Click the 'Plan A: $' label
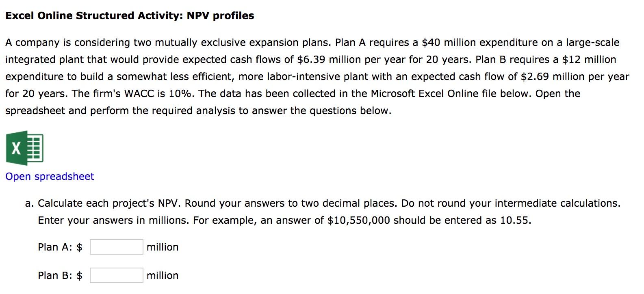Image resolution: width=644 pixels, height=294 pixels. tap(59, 246)
